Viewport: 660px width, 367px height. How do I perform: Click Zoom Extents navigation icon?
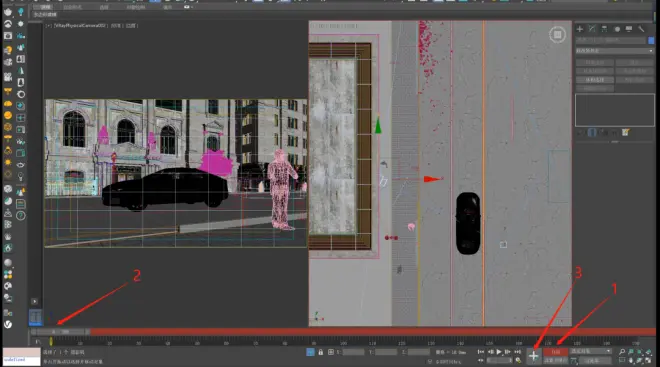640,352
